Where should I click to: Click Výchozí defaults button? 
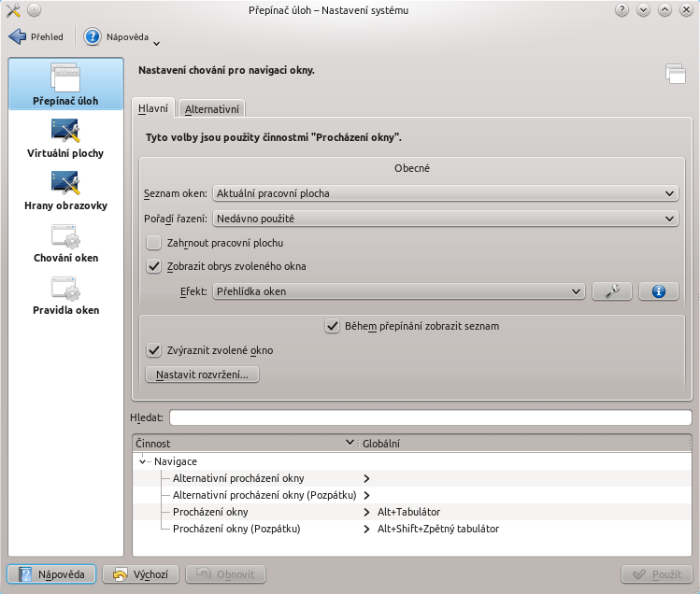click(140, 574)
